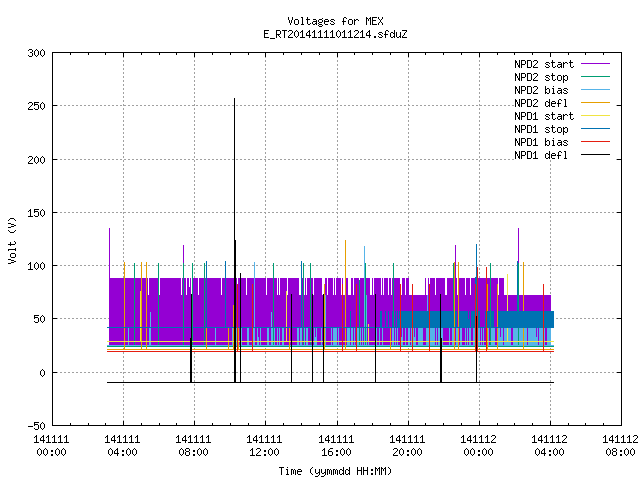Click the 'NPD2 bias' legend label

click(x=541, y=90)
